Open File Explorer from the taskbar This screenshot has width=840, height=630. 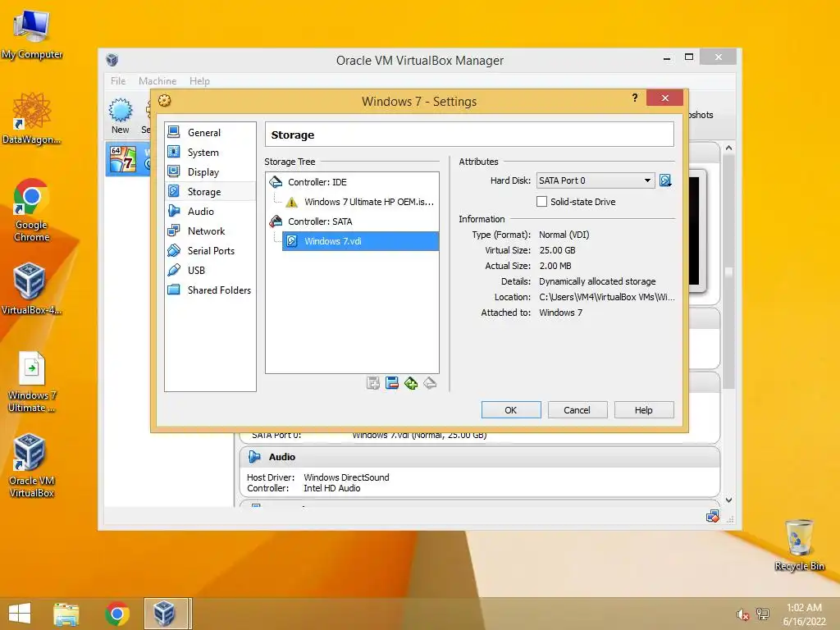(66, 614)
